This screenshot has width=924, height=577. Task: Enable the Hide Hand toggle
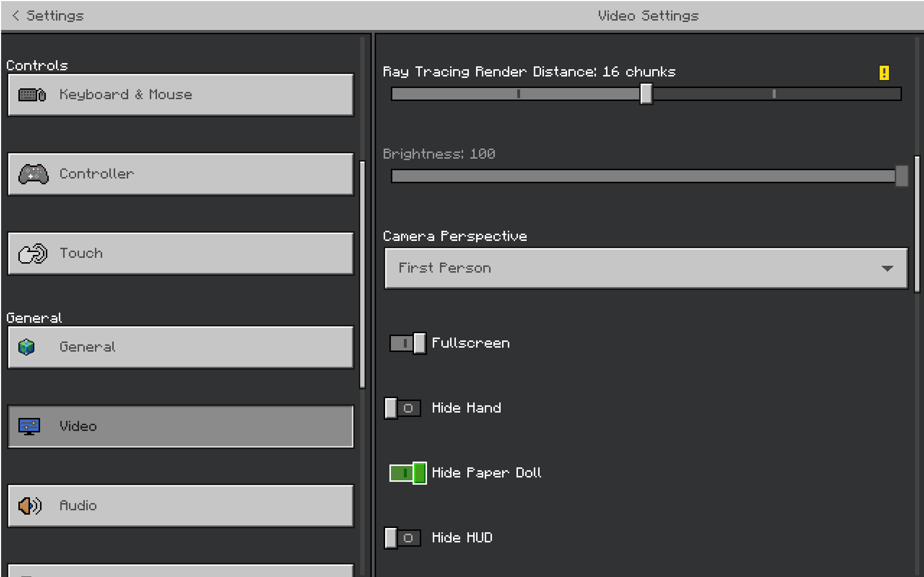pos(402,408)
